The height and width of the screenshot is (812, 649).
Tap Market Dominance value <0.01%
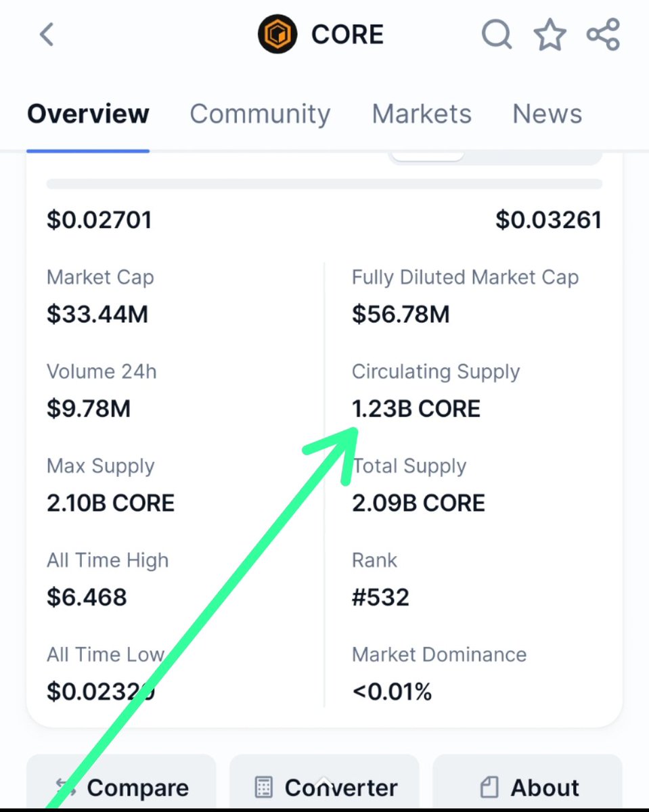point(392,692)
